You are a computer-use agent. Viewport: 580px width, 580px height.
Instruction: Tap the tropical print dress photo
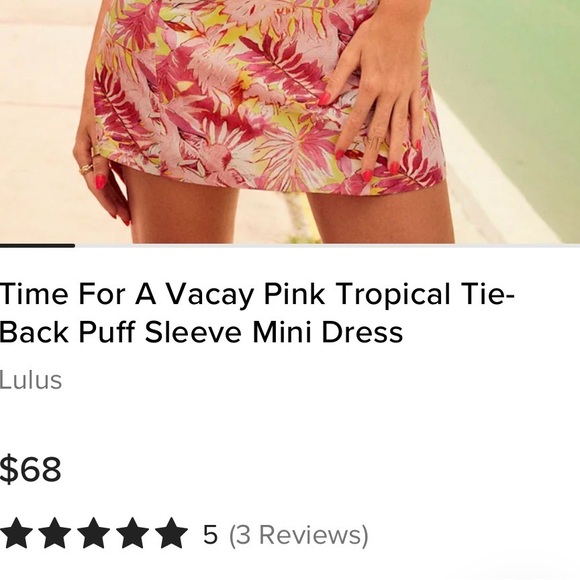290,122
